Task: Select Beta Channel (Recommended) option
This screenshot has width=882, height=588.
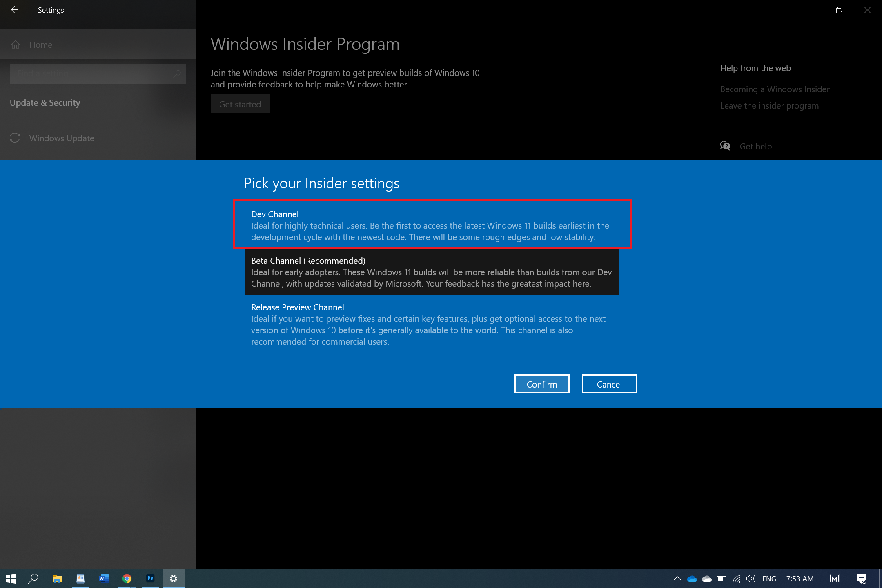Action: tap(432, 272)
